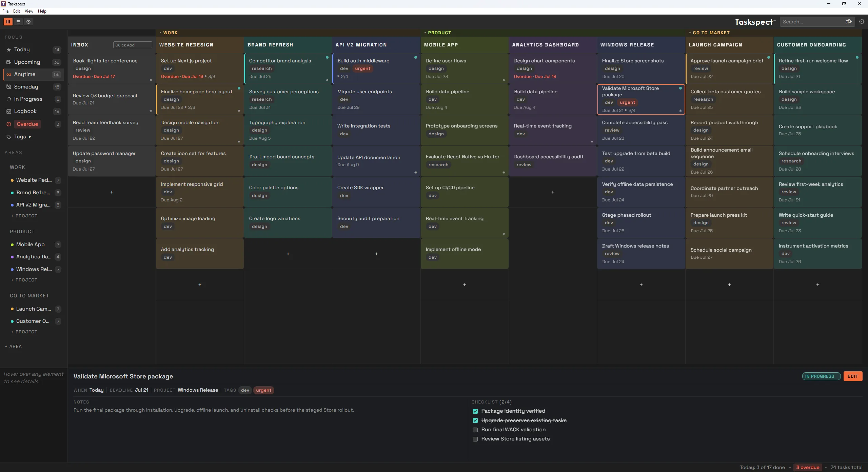Add a project under WORK area
868x472 pixels.
(24, 216)
